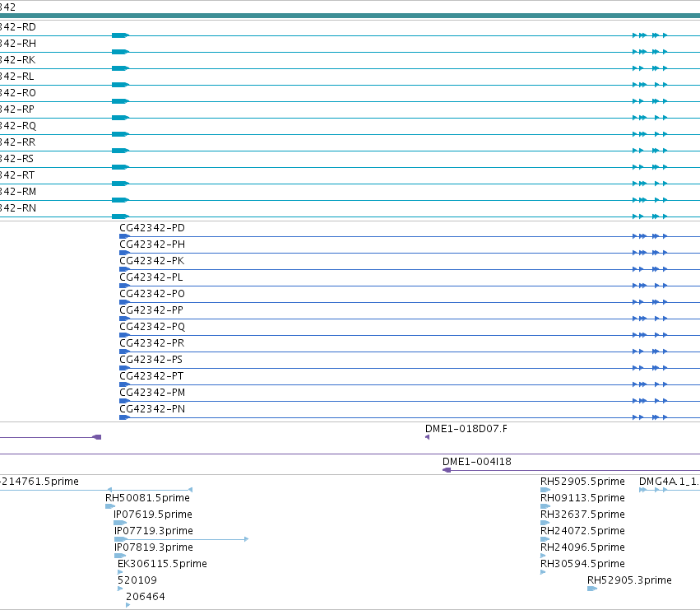Click the 42-RS transcript label
The width and height of the screenshot is (700, 610).
point(17,159)
